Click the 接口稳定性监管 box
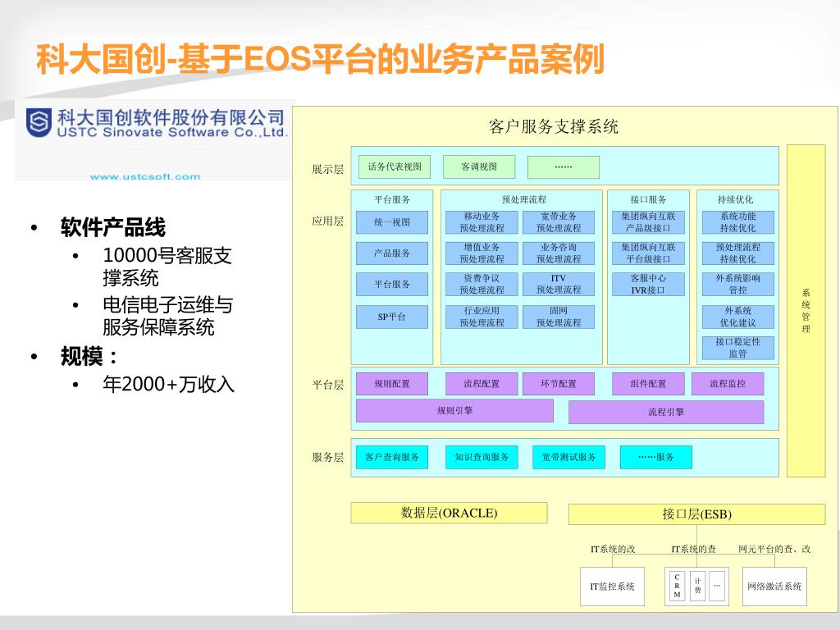Viewport: 840px width, 630px height. tap(738, 348)
